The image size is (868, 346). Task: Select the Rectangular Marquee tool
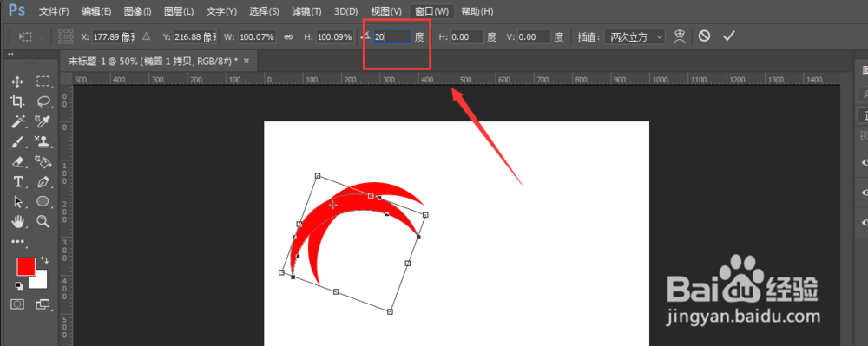click(x=43, y=82)
